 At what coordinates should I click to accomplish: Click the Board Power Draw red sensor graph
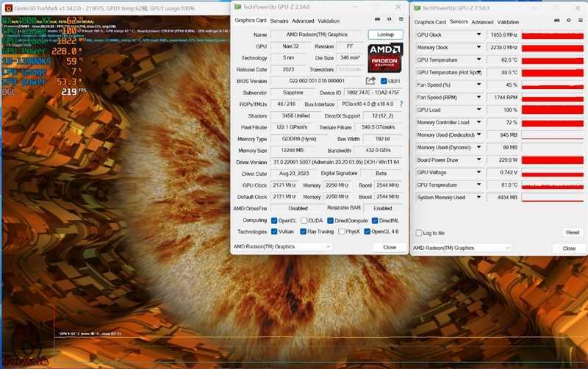coord(553,160)
